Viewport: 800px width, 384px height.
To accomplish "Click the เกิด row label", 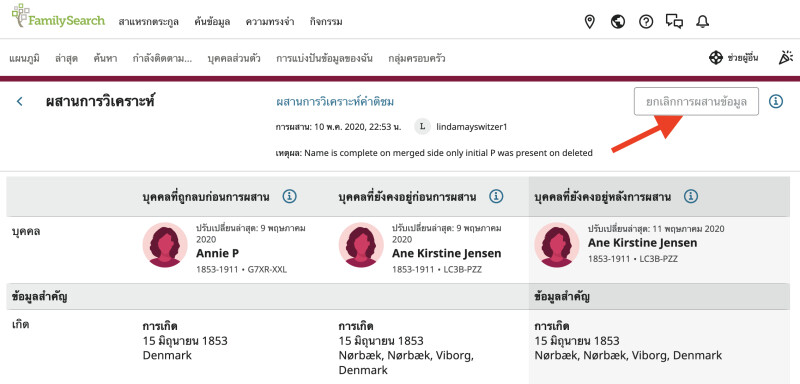I will coord(20,324).
